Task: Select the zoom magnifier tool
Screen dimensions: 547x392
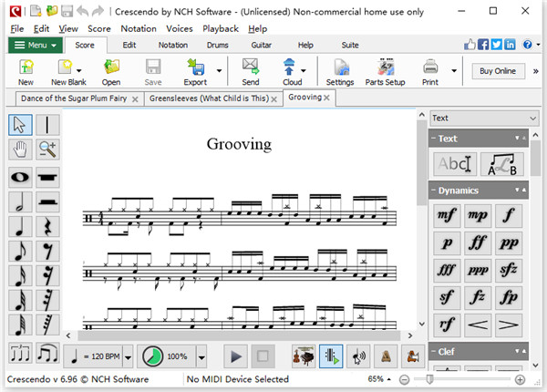Action: tap(47, 150)
